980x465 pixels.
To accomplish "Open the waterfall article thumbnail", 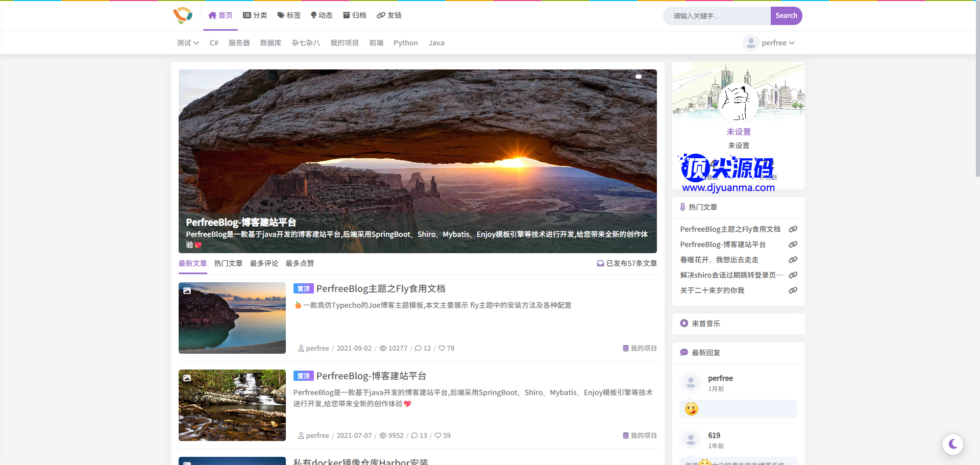I will [232, 405].
